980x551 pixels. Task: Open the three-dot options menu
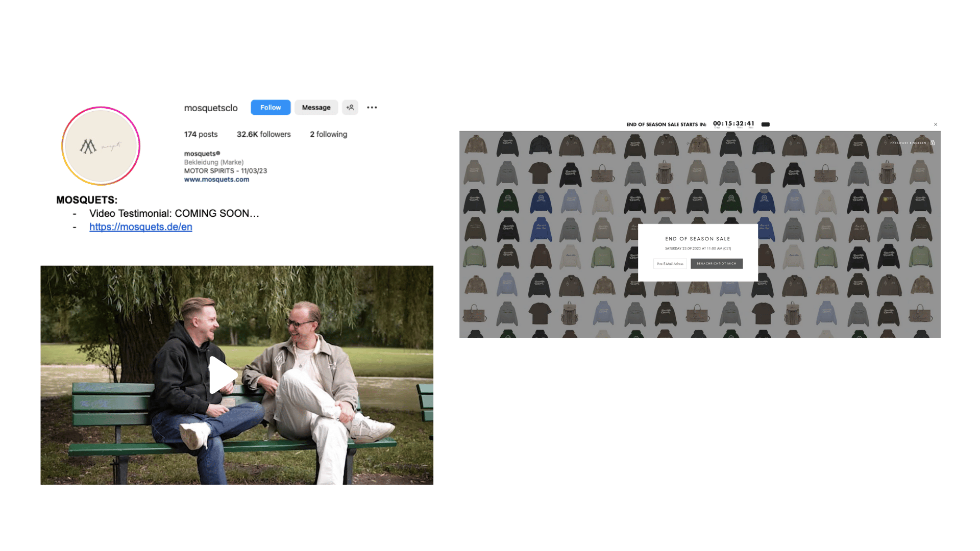(x=372, y=108)
